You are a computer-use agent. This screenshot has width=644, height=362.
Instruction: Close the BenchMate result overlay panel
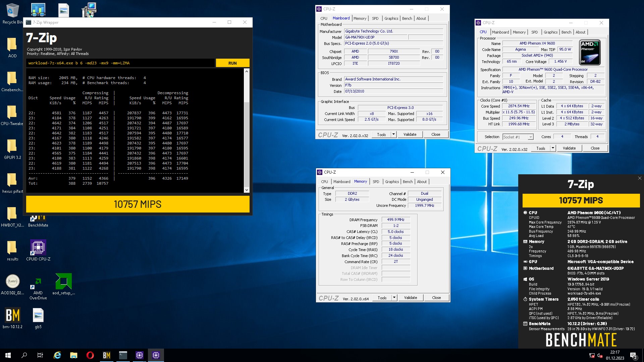pyautogui.click(x=640, y=178)
